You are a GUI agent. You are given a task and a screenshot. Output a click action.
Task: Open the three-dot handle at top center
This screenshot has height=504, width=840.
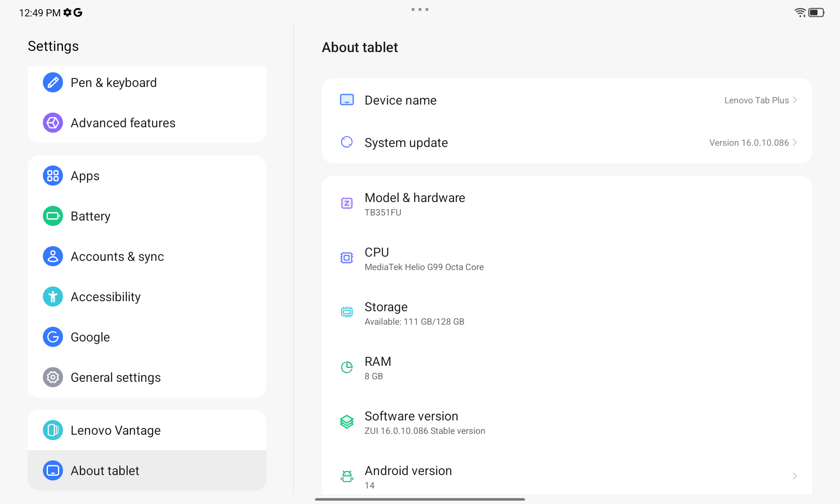[x=420, y=9]
